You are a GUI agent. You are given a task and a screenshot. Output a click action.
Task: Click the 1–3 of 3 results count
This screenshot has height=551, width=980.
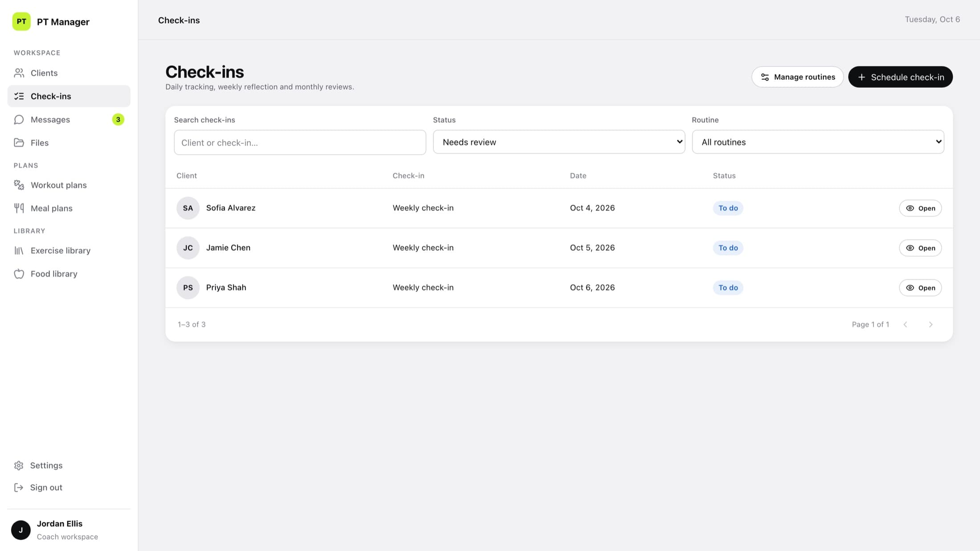pos(192,324)
